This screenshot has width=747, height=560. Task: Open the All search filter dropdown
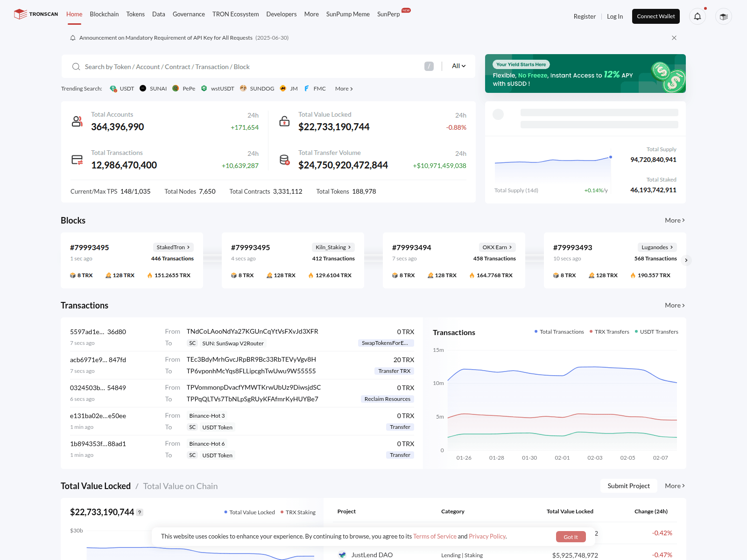(458, 66)
